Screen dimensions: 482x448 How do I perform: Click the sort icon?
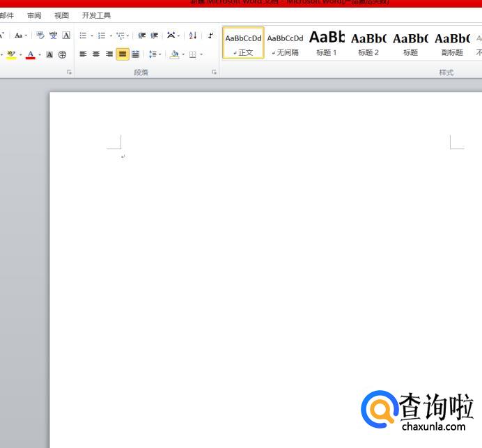coord(193,36)
